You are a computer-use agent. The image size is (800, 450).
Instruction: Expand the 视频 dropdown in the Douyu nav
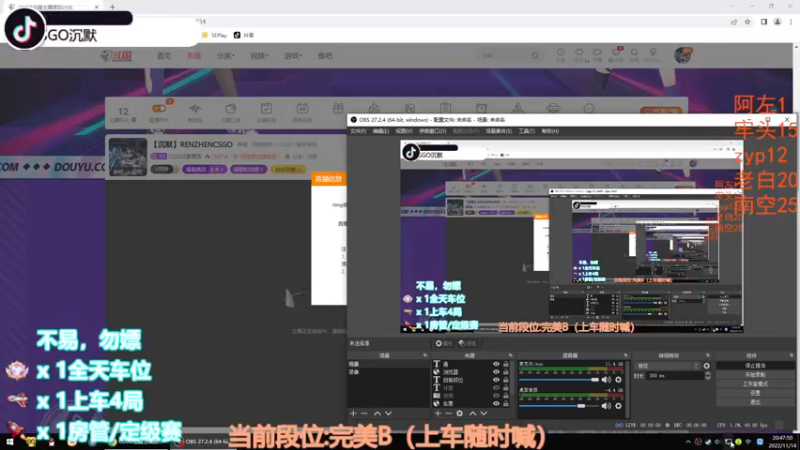click(259, 56)
